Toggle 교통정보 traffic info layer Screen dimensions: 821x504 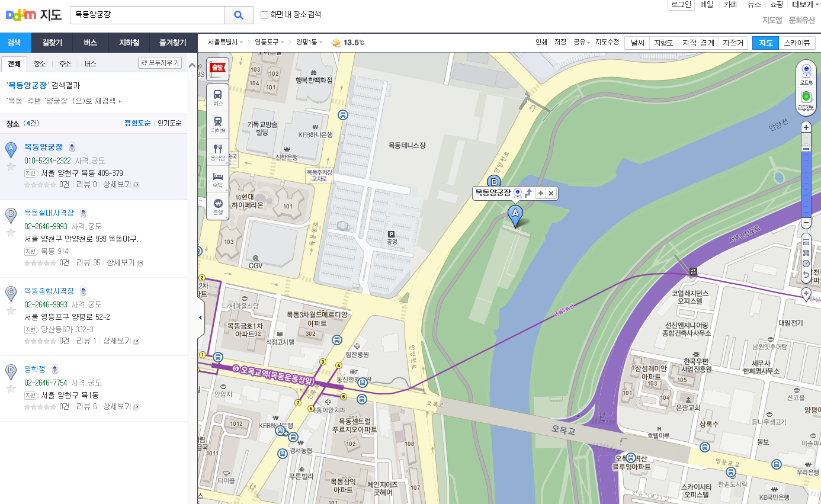pyautogui.click(x=806, y=99)
